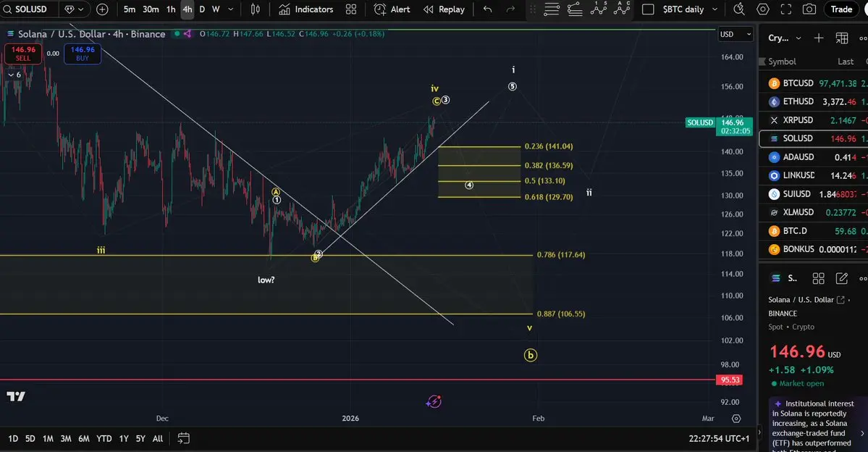Select the Elliott correction ABC wave tool
This screenshot has height=452, width=868.
[622, 8]
